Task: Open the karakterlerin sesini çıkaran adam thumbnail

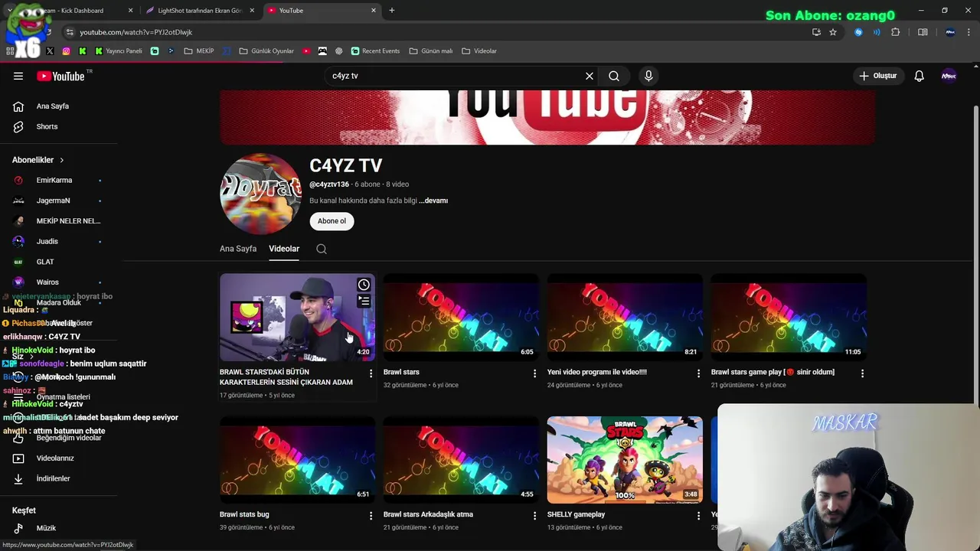Action: [297, 317]
